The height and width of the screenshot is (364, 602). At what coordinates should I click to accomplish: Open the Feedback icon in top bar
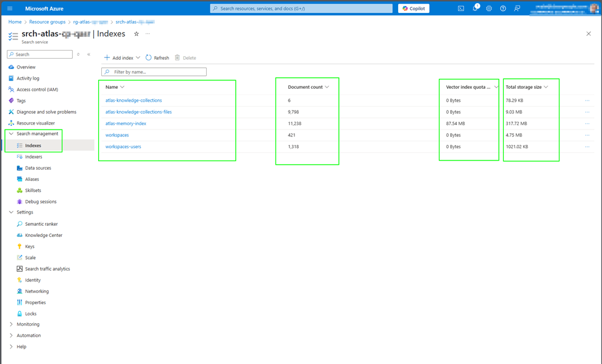coord(517,9)
